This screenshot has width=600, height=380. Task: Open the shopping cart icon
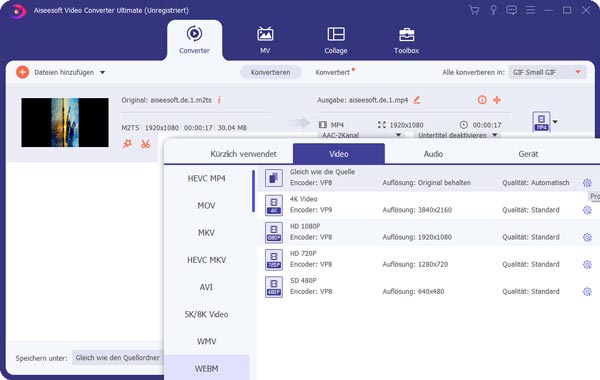coord(474,10)
